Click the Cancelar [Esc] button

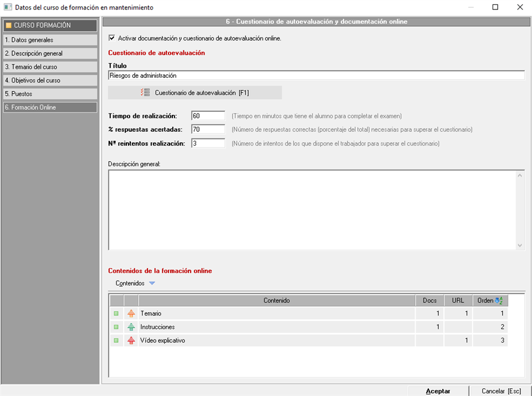pos(501,391)
